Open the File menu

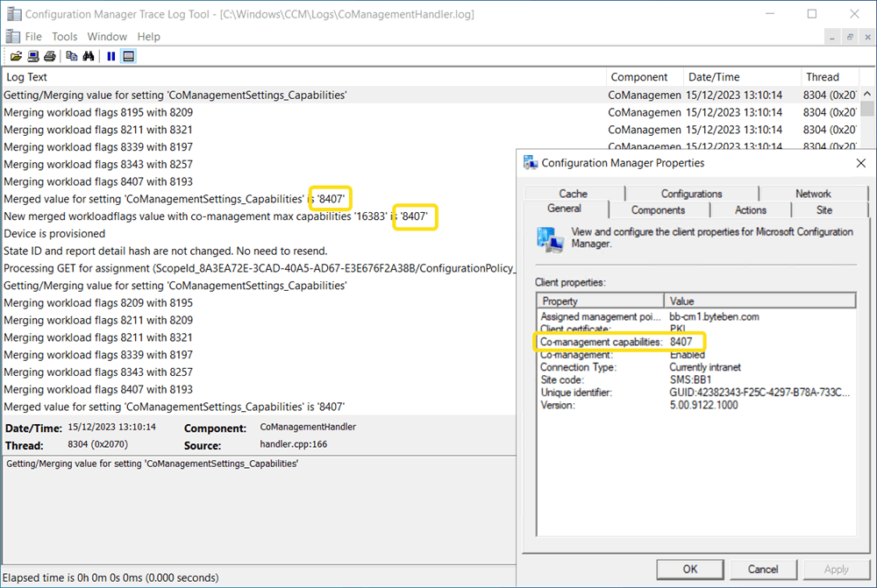click(33, 36)
